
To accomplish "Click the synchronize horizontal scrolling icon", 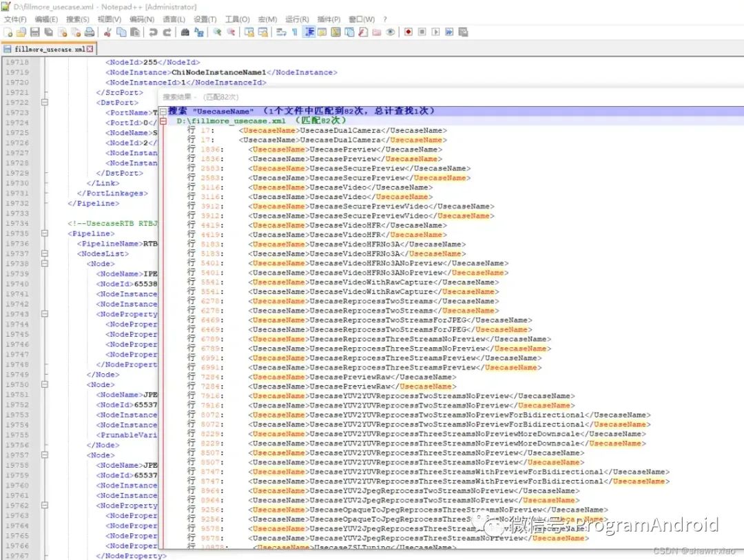I will (263, 32).
